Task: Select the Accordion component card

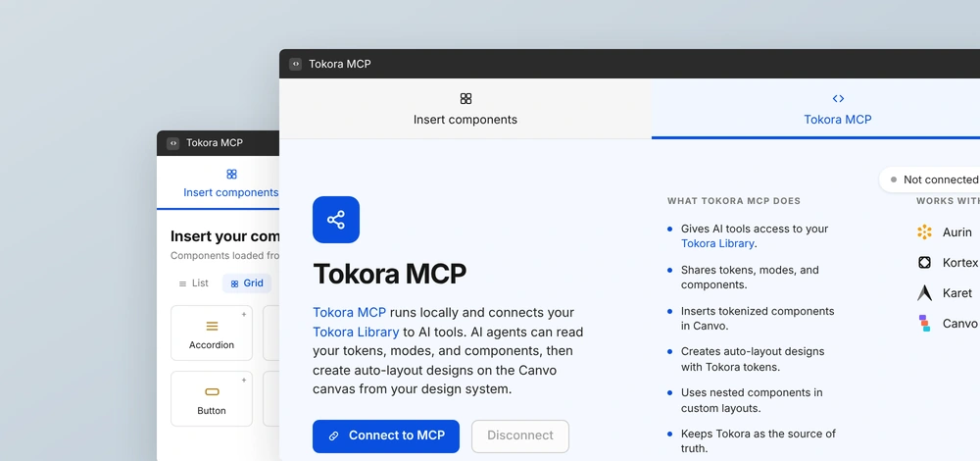Action: (212, 333)
